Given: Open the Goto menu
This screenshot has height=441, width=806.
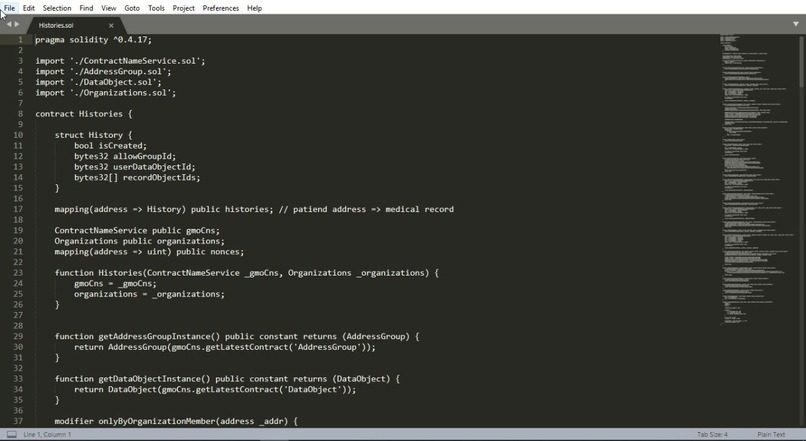Looking at the screenshot, I should coord(132,8).
